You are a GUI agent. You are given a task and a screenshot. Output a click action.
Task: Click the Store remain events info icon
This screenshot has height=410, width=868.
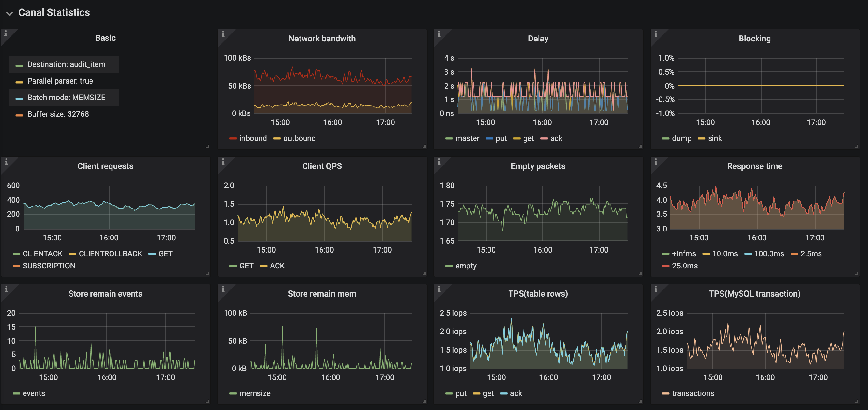coord(6,289)
